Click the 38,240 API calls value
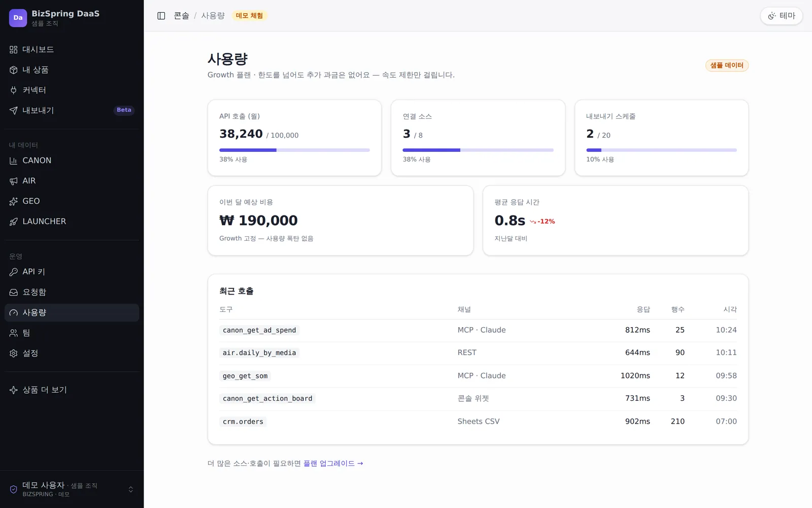Image resolution: width=812 pixels, height=508 pixels. [241, 134]
